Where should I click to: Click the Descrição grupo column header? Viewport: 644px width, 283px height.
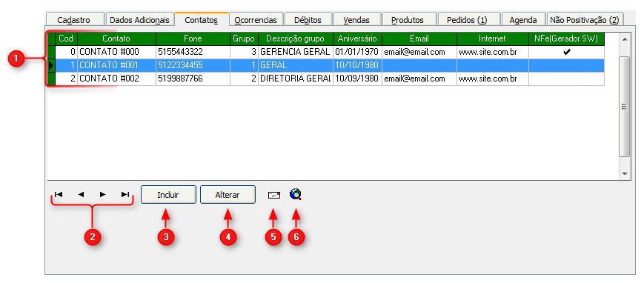pos(295,39)
